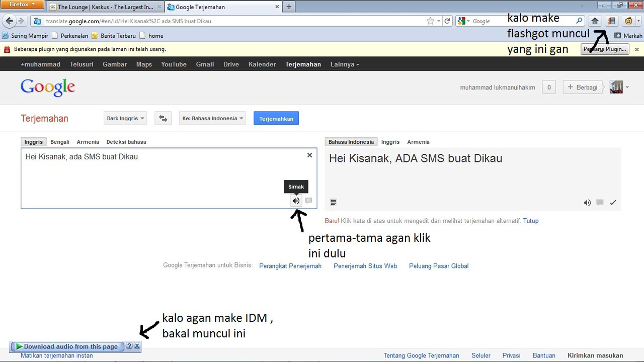Click the blue Terjemahkan button
The height and width of the screenshot is (362, 644).
pyautogui.click(x=276, y=119)
